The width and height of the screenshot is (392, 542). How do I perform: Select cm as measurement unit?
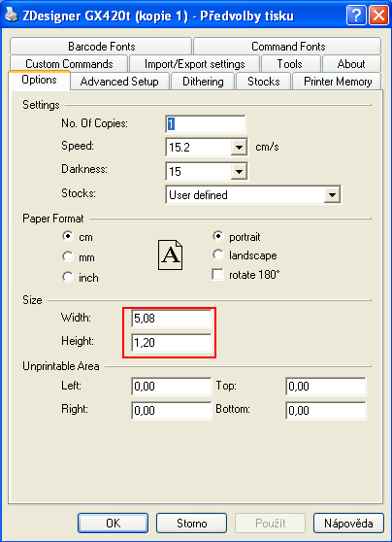(68, 236)
